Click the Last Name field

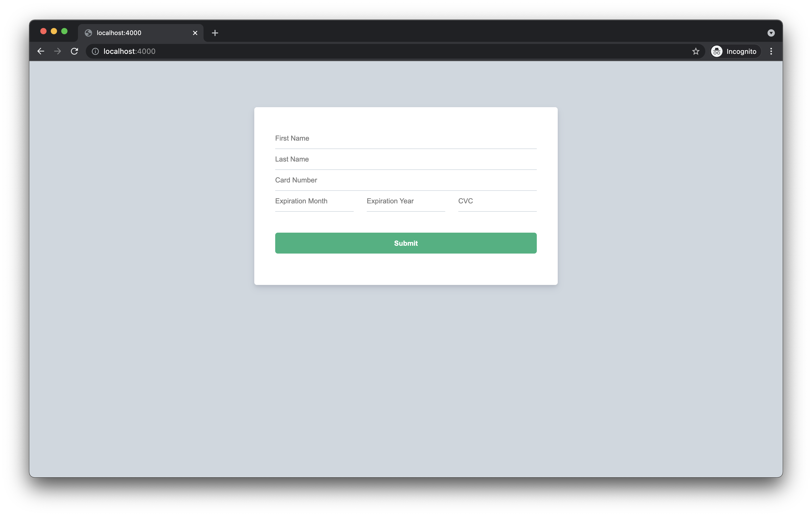click(x=406, y=159)
